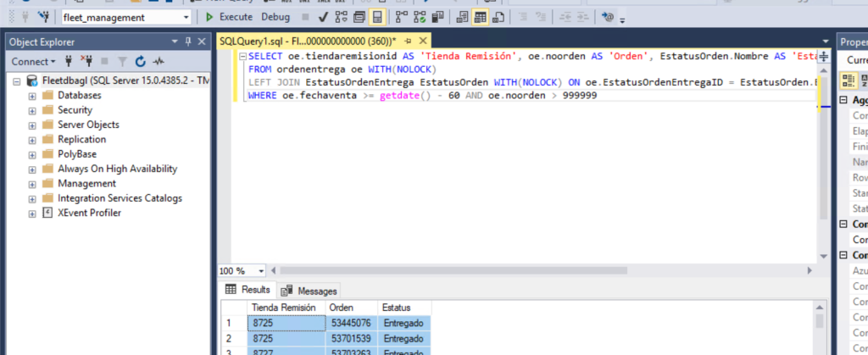
Task: Open the active files dropdown arrow above the editor
Action: tap(826, 42)
